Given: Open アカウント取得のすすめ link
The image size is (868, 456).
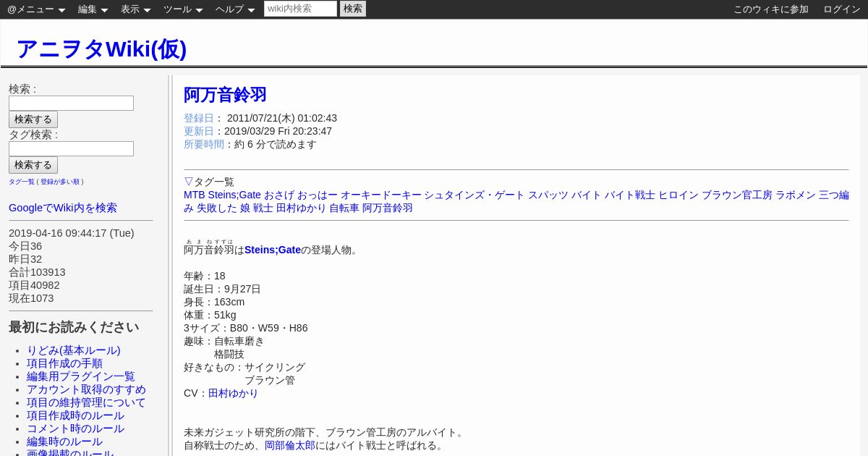Looking at the screenshot, I should (86, 389).
